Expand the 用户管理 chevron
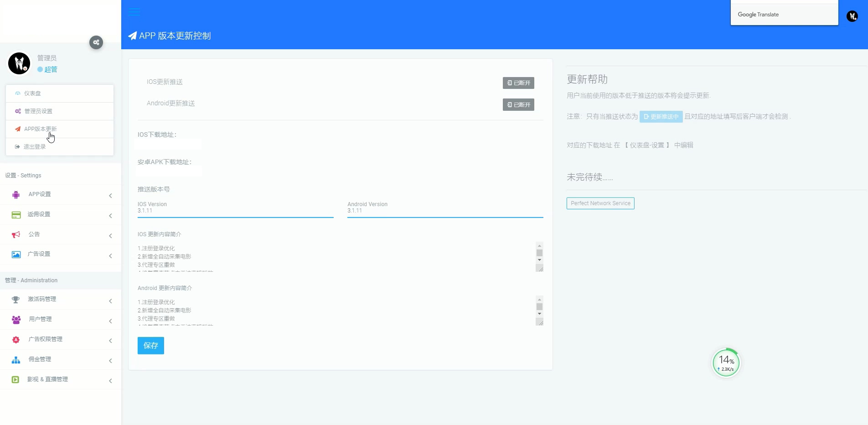Image resolution: width=868 pixels, height=425 pixels. (x=110, y=321)
